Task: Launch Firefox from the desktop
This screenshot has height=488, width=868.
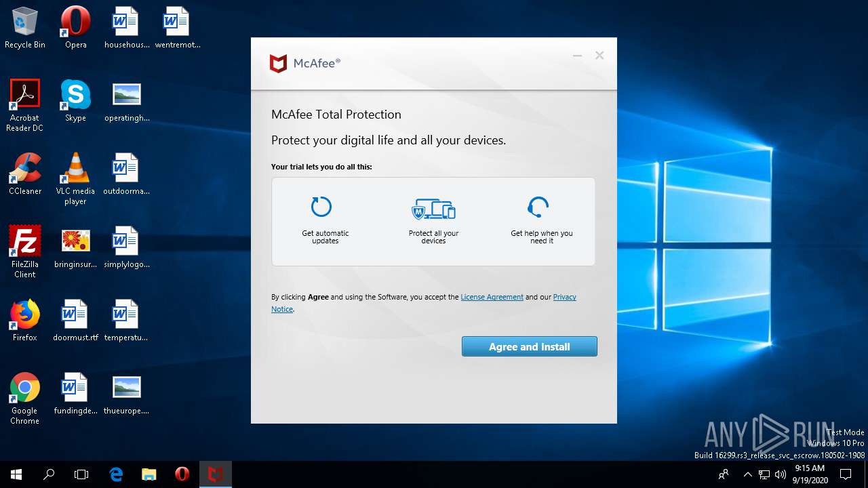Action: click(x=25, y=321)
